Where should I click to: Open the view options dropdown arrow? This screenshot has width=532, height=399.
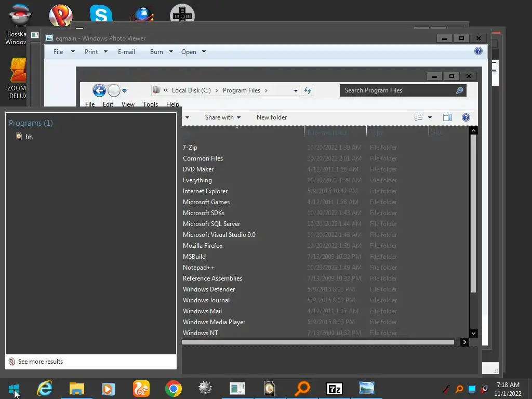[430, 117]
